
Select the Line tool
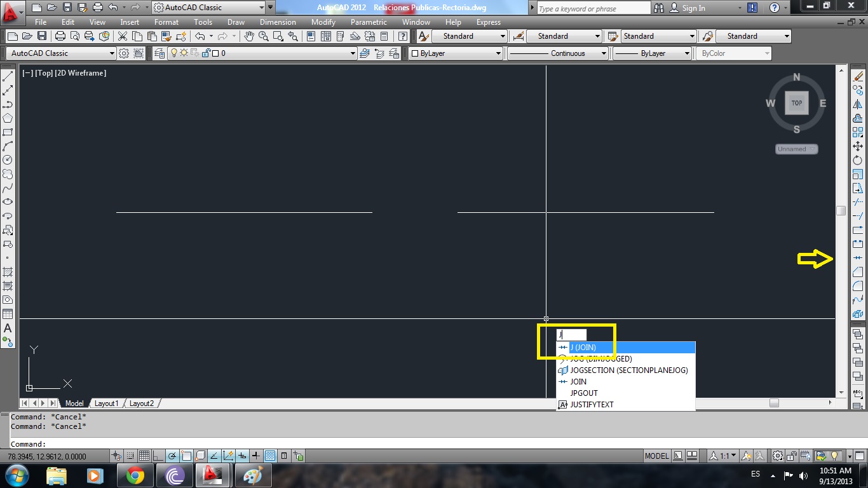[x=8, y=75]
